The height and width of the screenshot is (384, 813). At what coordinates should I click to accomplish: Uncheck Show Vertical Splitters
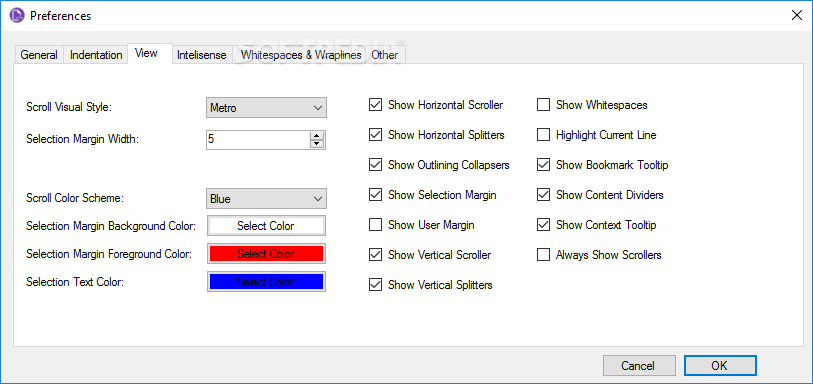(x=375, y=285)
